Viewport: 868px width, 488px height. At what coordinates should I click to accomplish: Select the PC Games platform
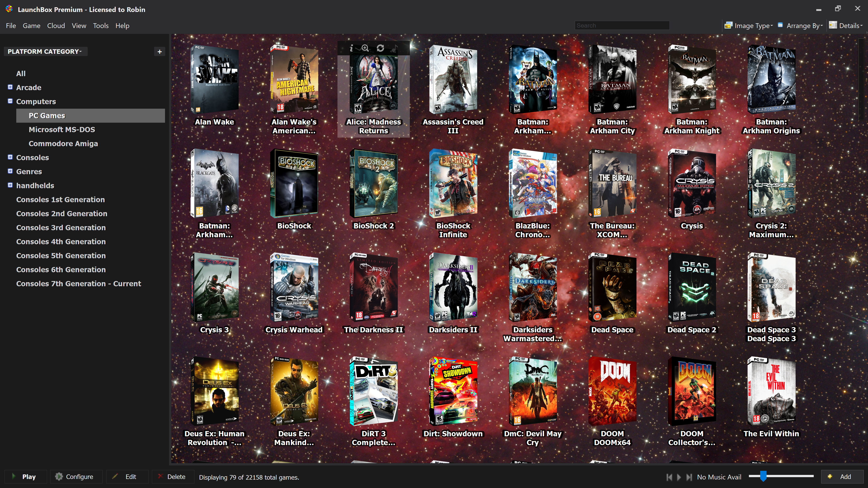click(x=90, y=115)
